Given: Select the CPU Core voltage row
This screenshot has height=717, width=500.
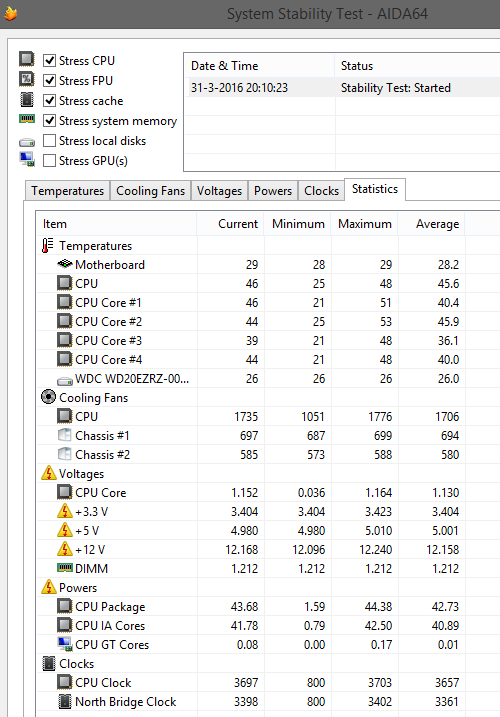Looking at the screenshot, I should (x=251, y=492).
